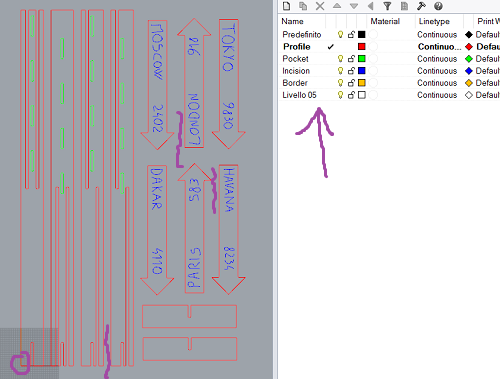This screenshot has height=379, width=500.
Task: Set material of Profile layer
Action: point(373,47)
